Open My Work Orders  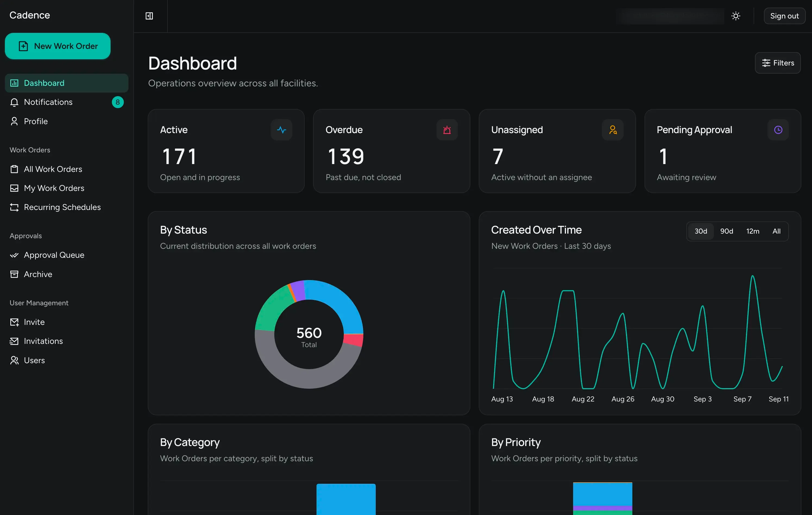point(67,188)
